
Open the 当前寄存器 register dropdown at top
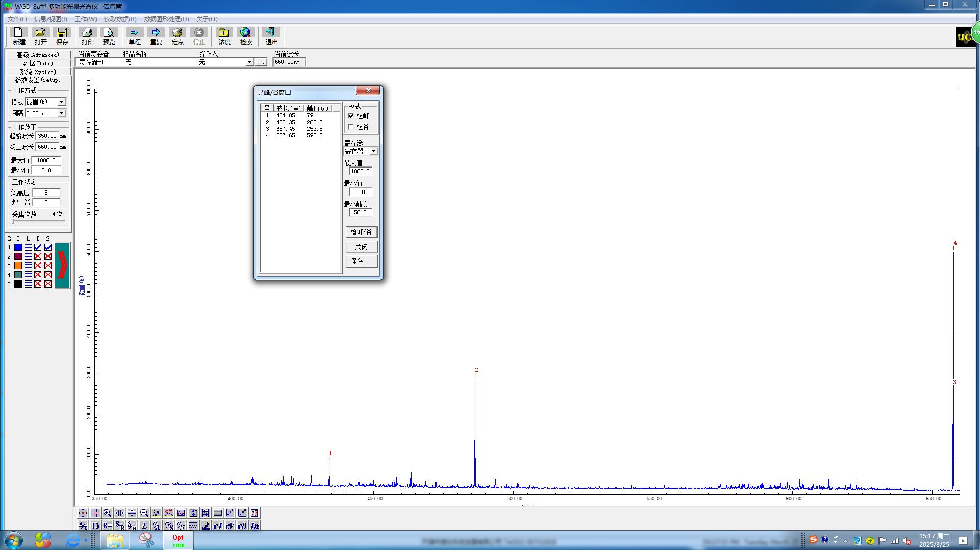coord(249,62)
